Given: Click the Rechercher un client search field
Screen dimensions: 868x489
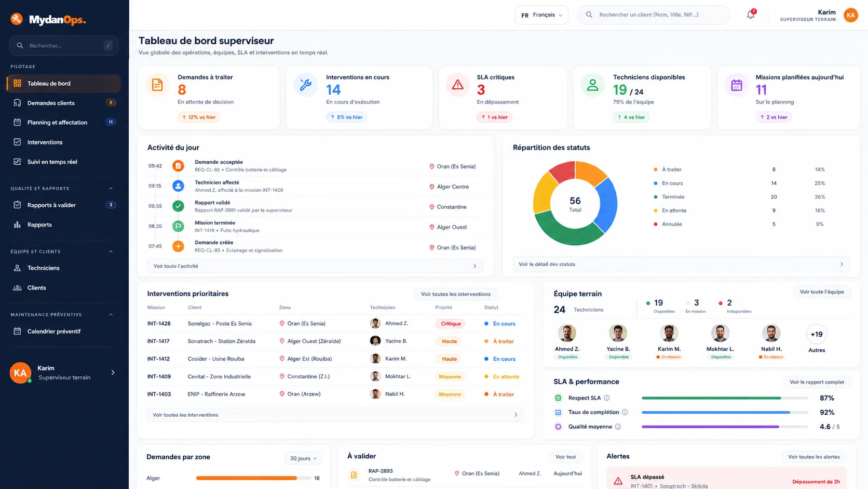Looking at the screenshot, I should 654,15.
